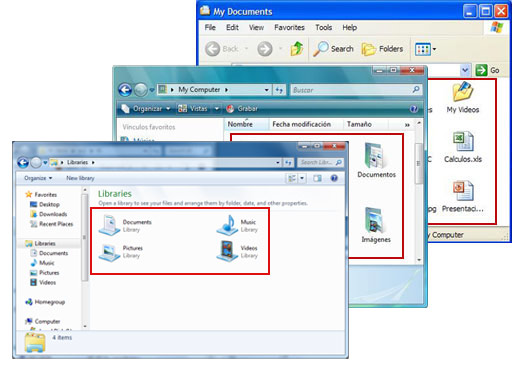Open the Music library icon
Viewport: 512px width, 368px height.
coord(227,225)
